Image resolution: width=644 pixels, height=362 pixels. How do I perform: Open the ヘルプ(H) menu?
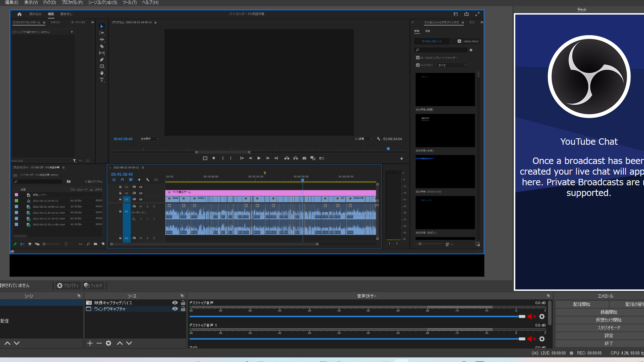150,2
